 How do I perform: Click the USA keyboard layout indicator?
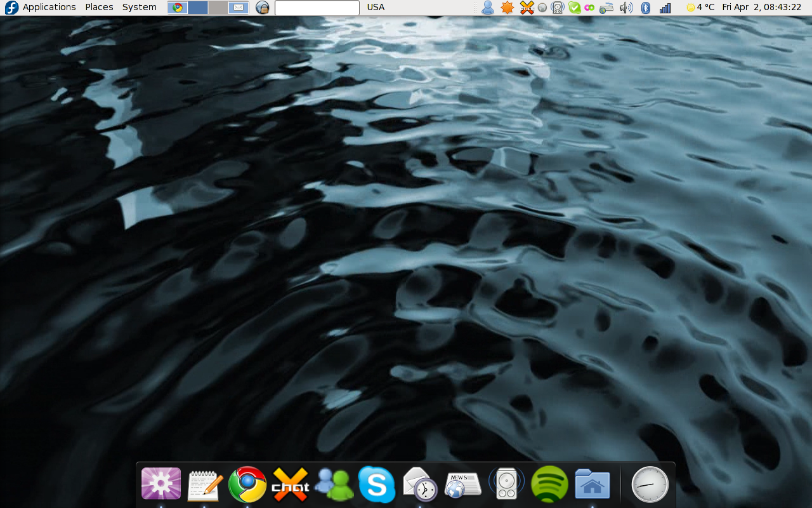coord(376,7)
